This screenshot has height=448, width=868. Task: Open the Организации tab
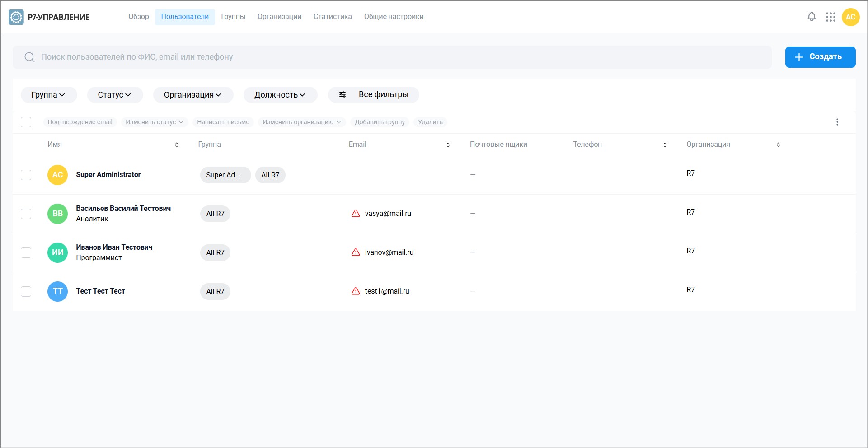(x=279, y=17)
